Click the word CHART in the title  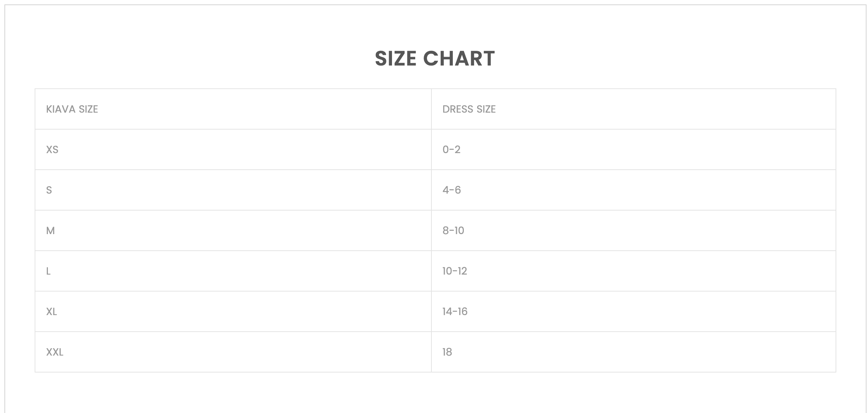coord(459,59)
